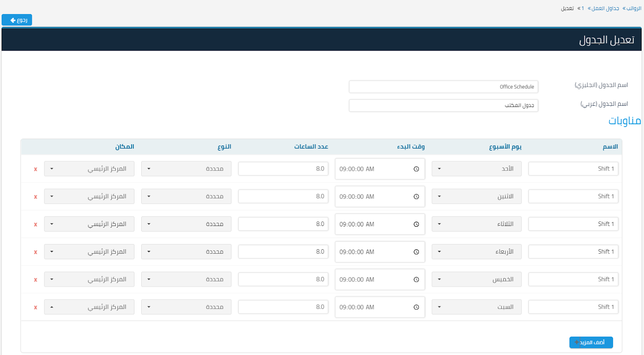Click the رجوع back button

point(17,20)
